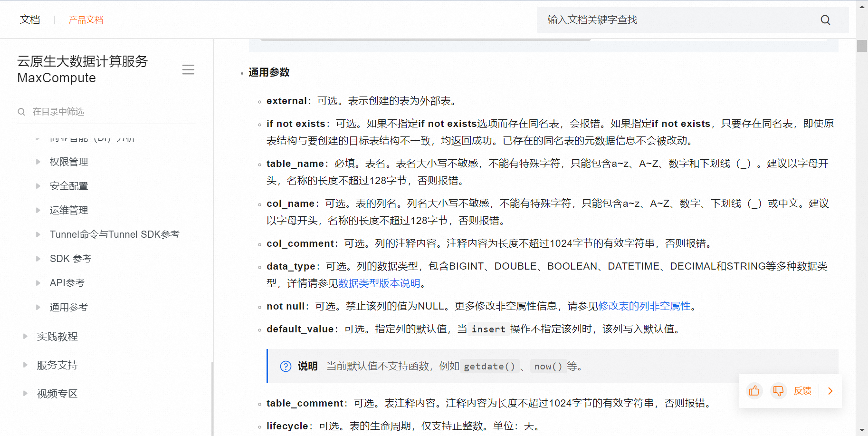Expand the 实践教程 tree arrow
868x436 pixels.
coord(25,336)
